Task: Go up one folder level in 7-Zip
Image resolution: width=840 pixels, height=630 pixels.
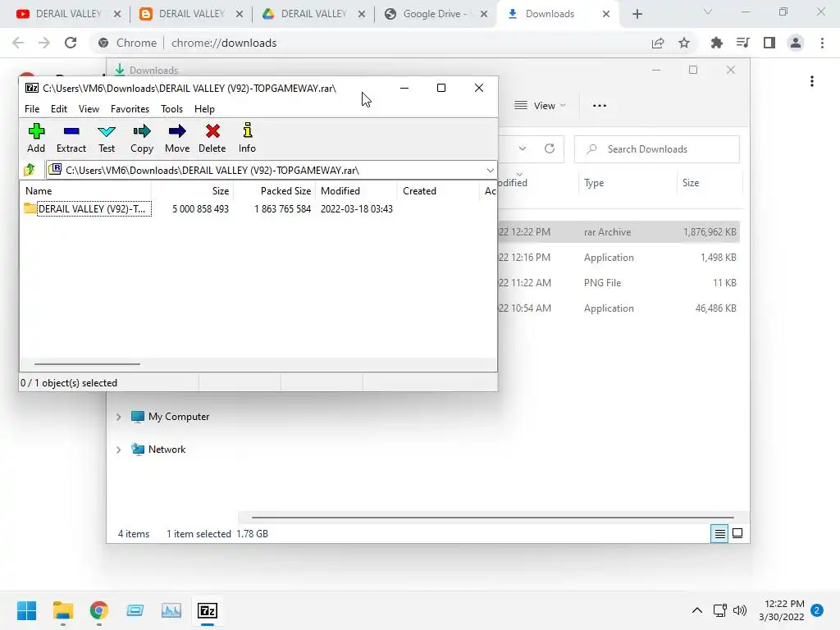Action: [x=30, y=171]
